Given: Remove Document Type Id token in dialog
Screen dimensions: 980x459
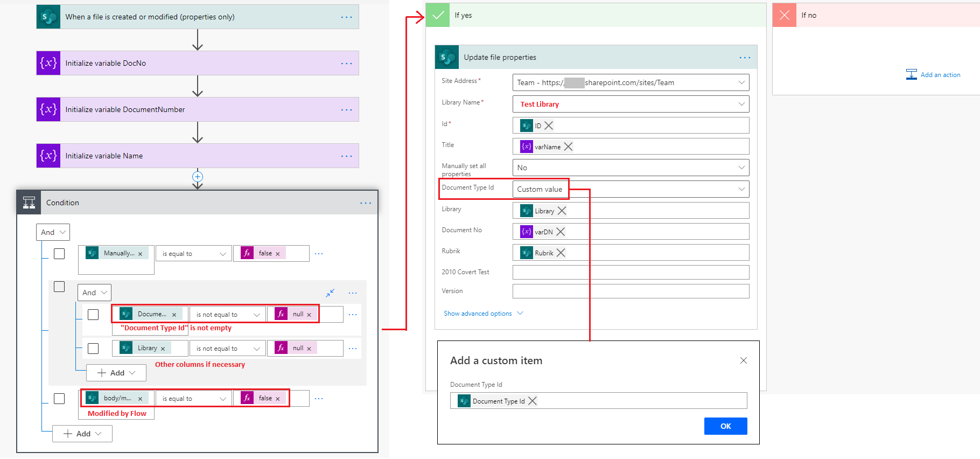Looking at the screenshot, I should point(533,401).
